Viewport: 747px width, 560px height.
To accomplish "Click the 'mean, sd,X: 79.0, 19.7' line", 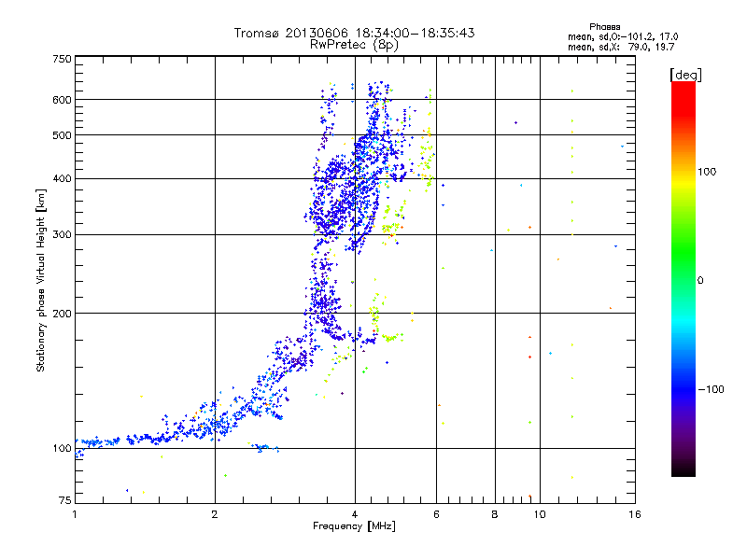I will click(621, 47).
